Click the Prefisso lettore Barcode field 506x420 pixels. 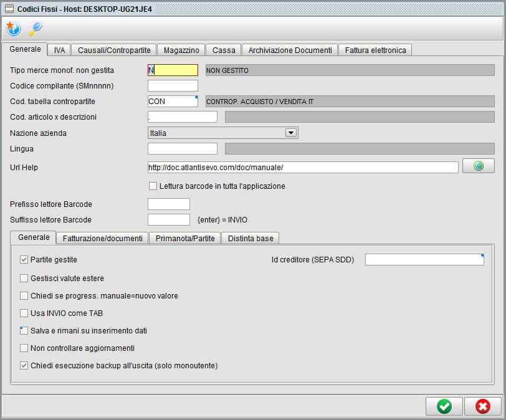point(168,204)
